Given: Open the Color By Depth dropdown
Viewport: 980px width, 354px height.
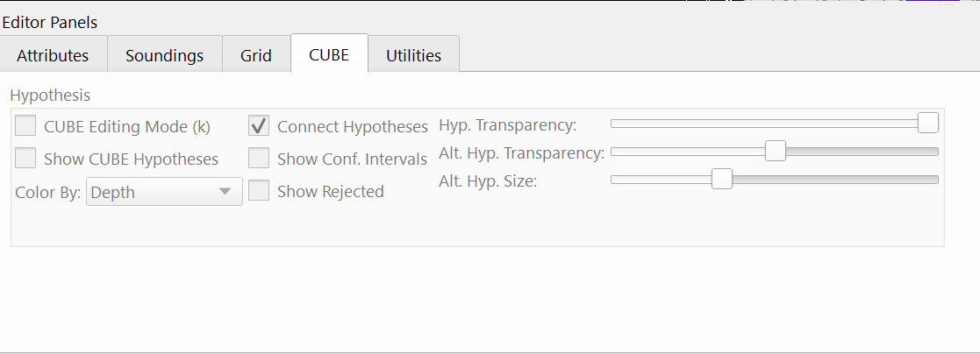Looking at the screenshot, I should (x=164, y=191).
